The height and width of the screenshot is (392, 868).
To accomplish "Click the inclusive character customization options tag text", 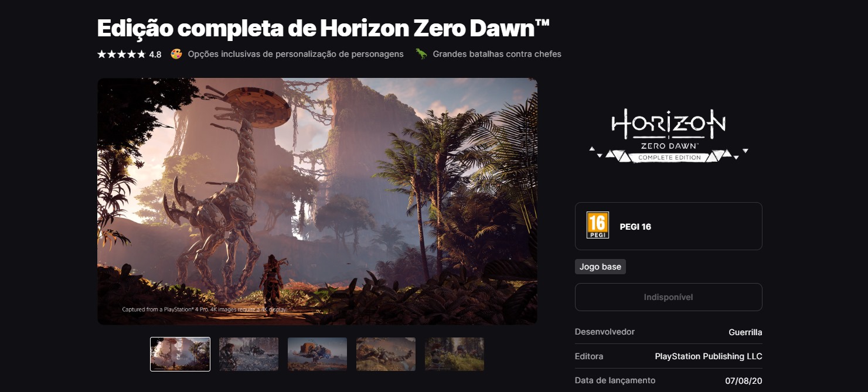I will [295, 54].
